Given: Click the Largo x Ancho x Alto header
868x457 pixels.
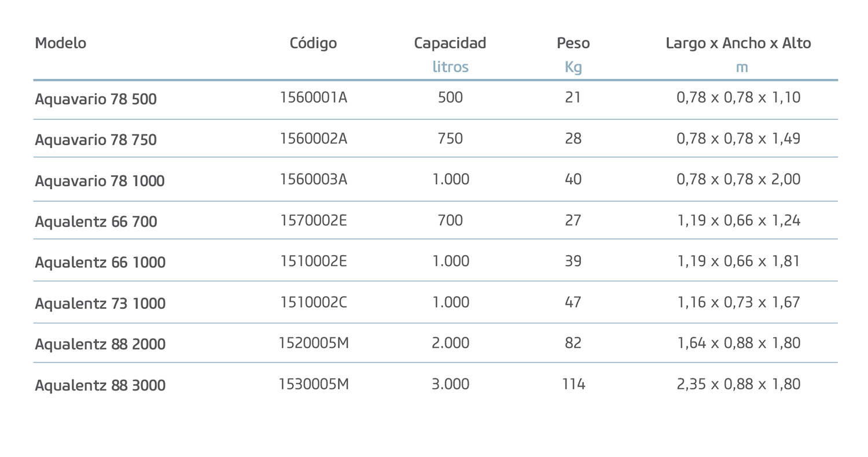Looking at the screenshot, I should click(x=738, y=43).
